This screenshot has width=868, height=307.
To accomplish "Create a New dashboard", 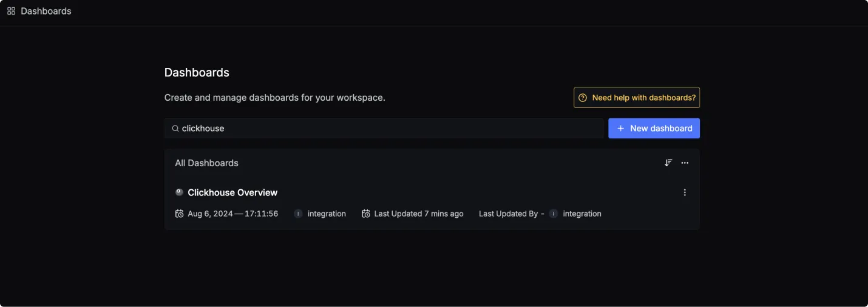I will [x=654, y=129].
